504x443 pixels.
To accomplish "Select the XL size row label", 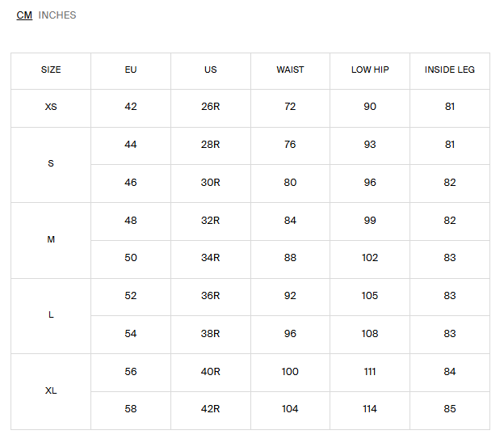I will (x=51, y=391).
